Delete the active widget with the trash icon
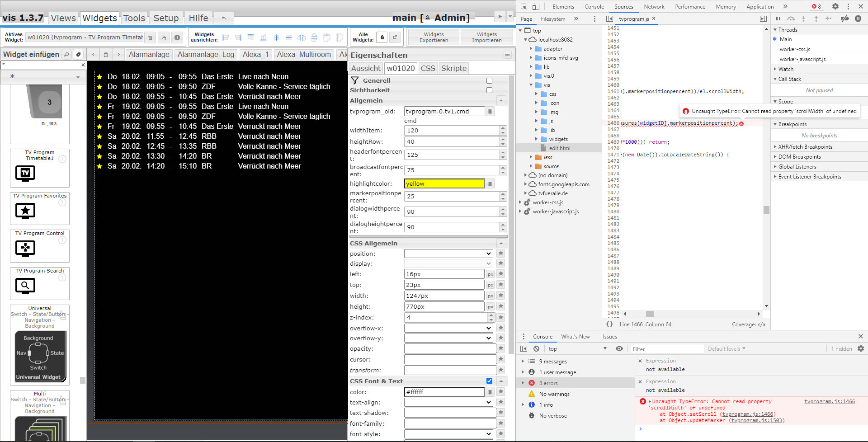Viewport: 868px width, 442px height. (151, 38)
